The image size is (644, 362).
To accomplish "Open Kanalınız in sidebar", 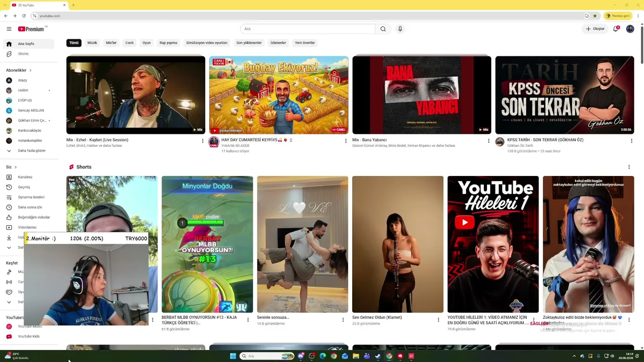I will point(29,177).
